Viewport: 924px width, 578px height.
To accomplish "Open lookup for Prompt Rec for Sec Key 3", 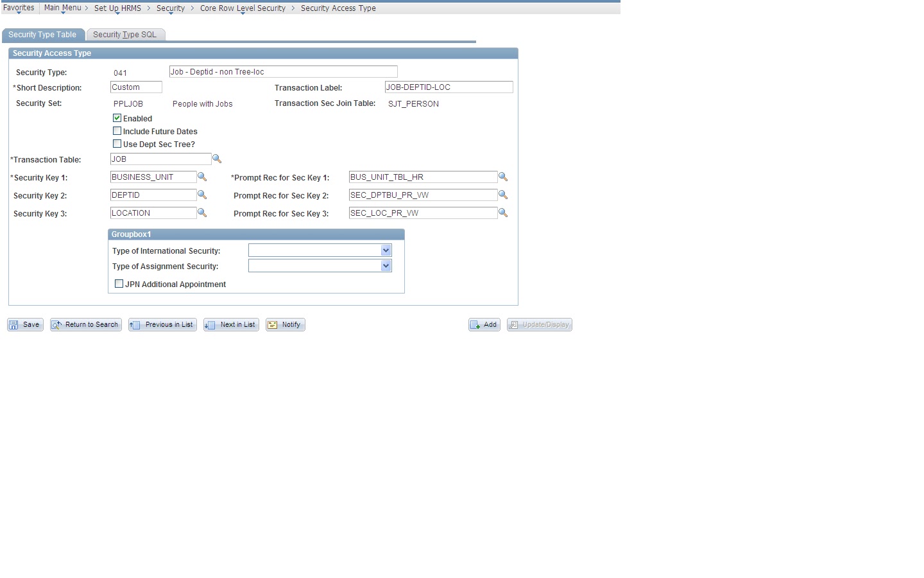I will pos(503,213).
